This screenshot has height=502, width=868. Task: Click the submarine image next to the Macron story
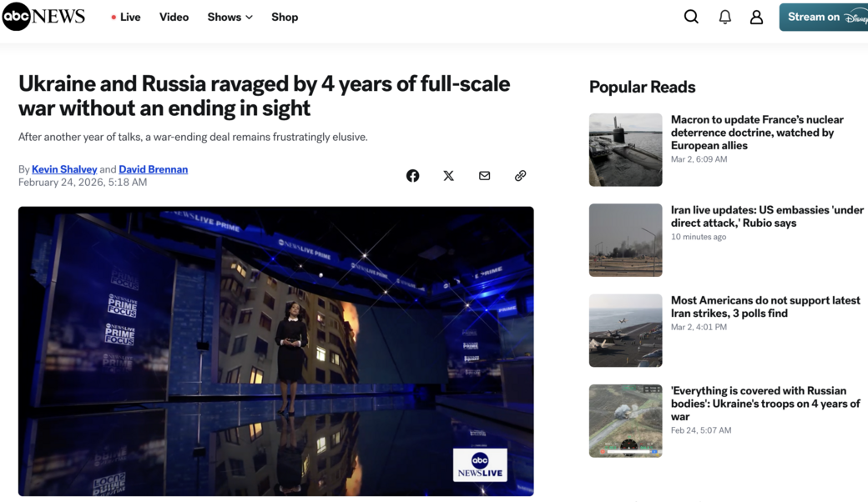[625, 149]
